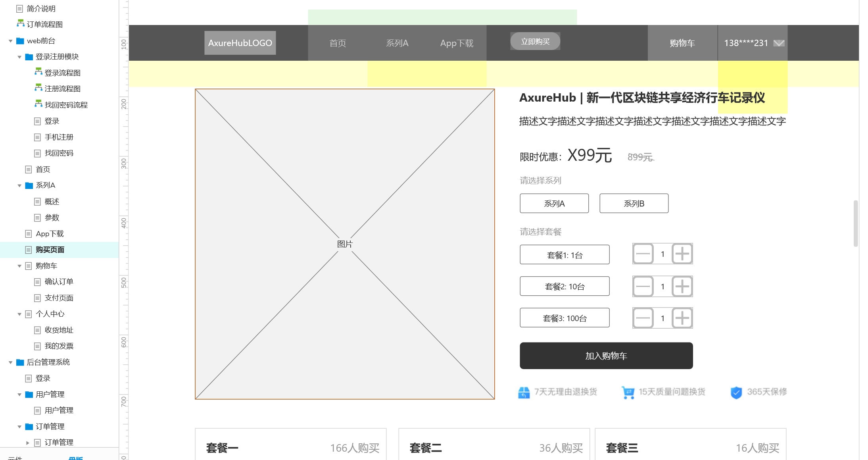This screenshot has height=460, width=868.
Task: Click the 后台管理系统 folder icon
Action: [20, 362]
